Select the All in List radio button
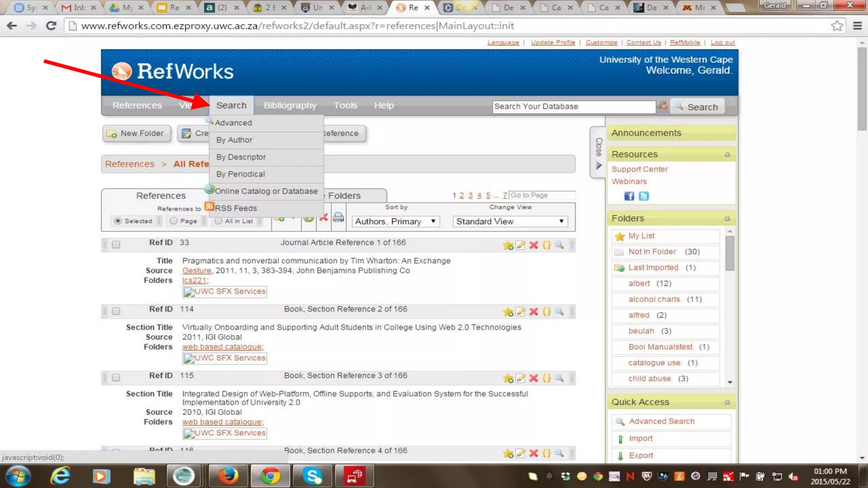Image resolution: width=868 pixels, height=488 pixels. click(218, 221)
